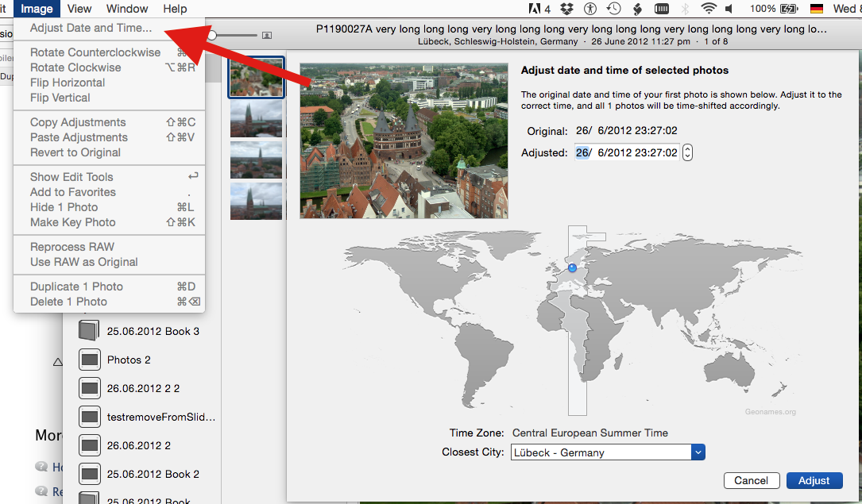Open the 25.06.2012 Book 3 book icon

(89, 331)
